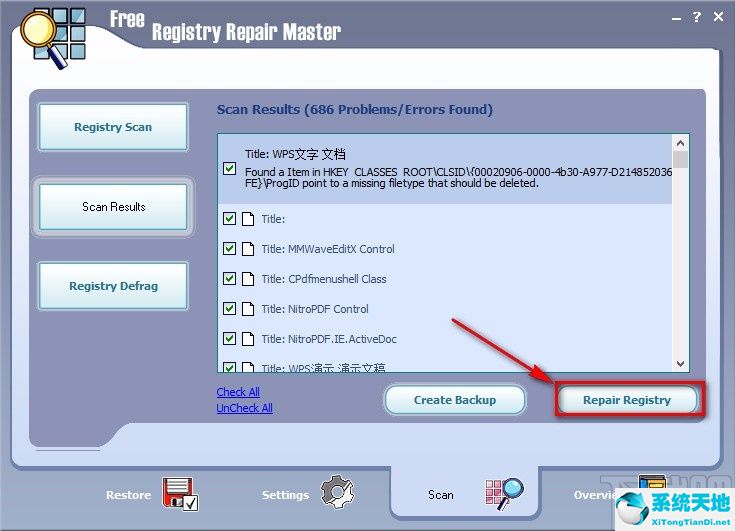Image resolution: width=735 pixels, height=531 pixels.
Task: Switch to the Settings tab
Action: (285, 495)
